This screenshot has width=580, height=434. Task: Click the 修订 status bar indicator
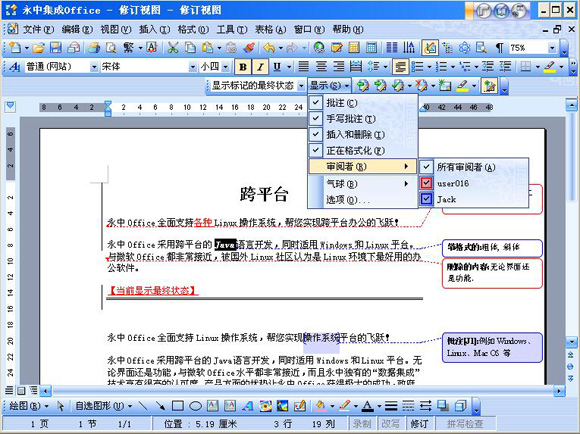pos(419,424)
